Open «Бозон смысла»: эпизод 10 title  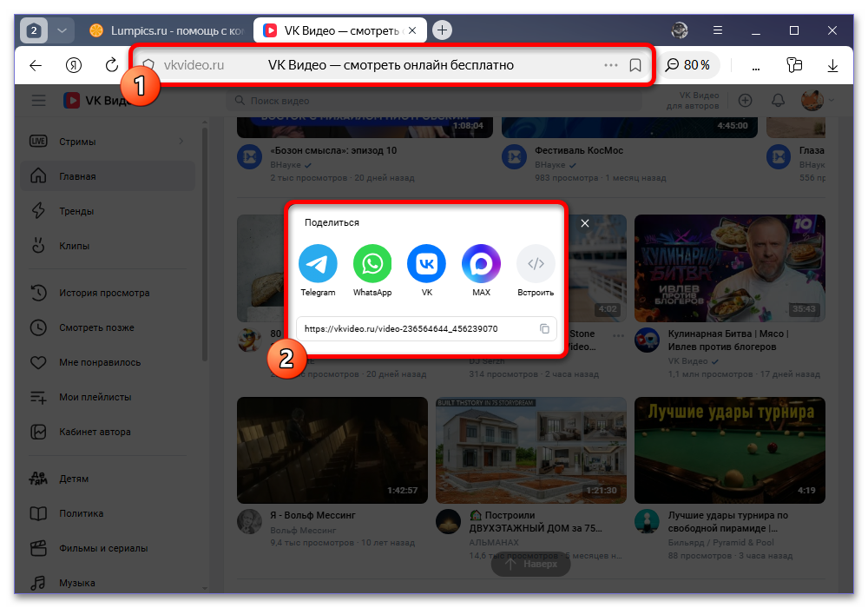click(x=333, y=150)
